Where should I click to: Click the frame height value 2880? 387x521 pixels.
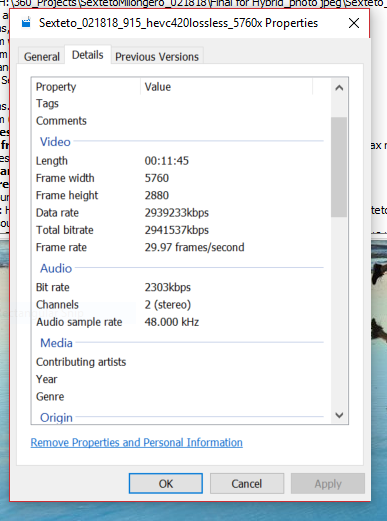(x=157, y=195)
